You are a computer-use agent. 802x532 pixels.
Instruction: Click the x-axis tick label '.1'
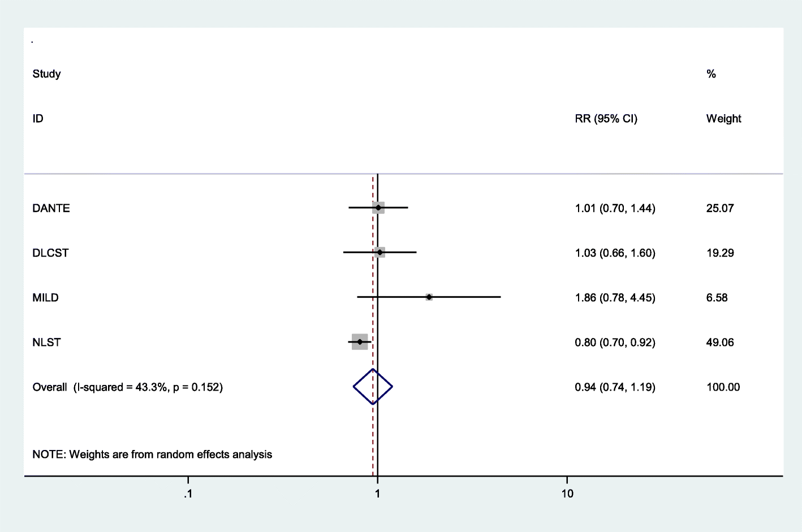coord(188,494)
